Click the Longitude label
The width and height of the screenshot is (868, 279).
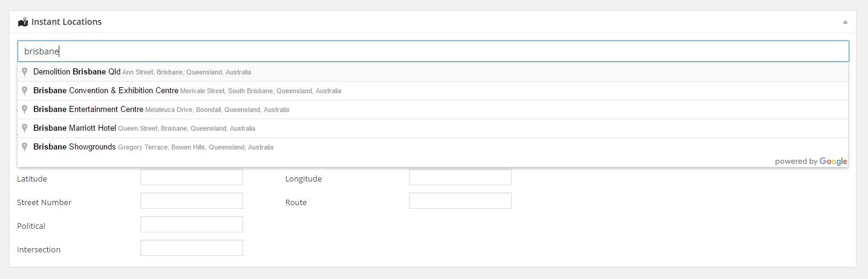pyautogui.click(x=304, y=179)
